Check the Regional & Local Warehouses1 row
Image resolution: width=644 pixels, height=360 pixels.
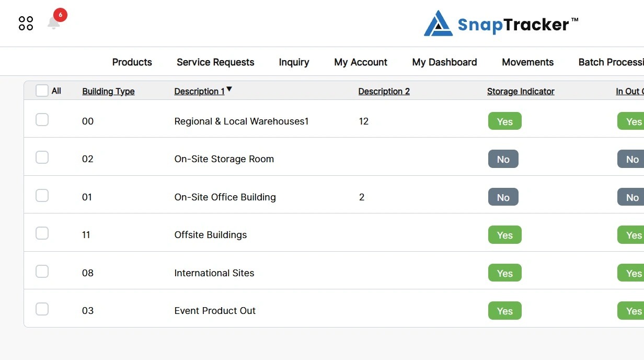pos(42,120)
